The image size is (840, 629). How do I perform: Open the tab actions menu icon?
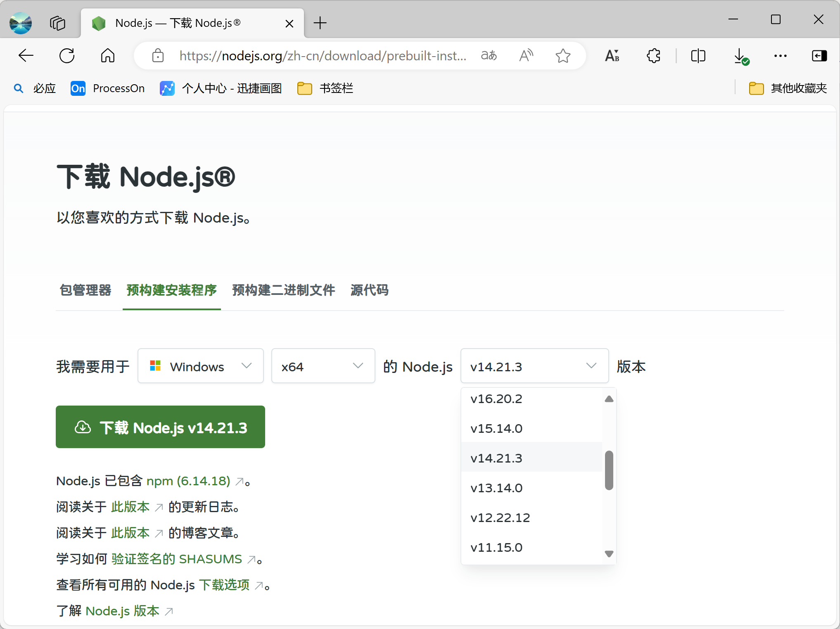coord(57,23)
